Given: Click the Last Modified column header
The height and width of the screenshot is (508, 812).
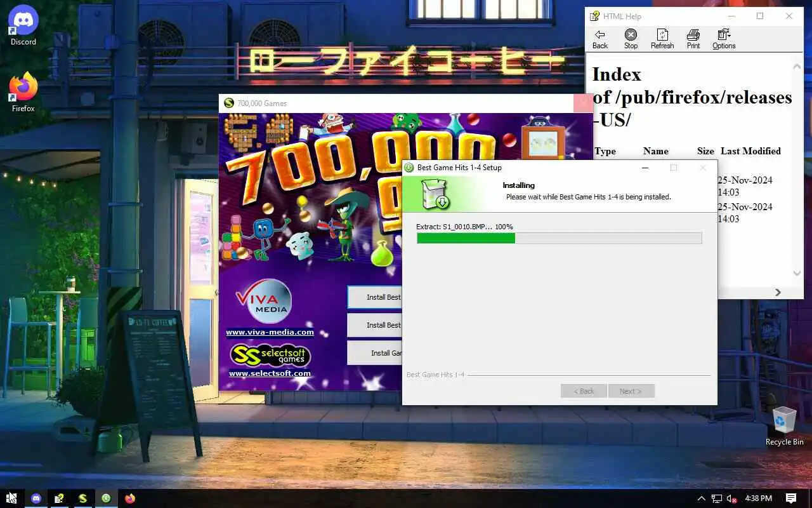Looking at the screenshot, I should [x=750, y=151].
